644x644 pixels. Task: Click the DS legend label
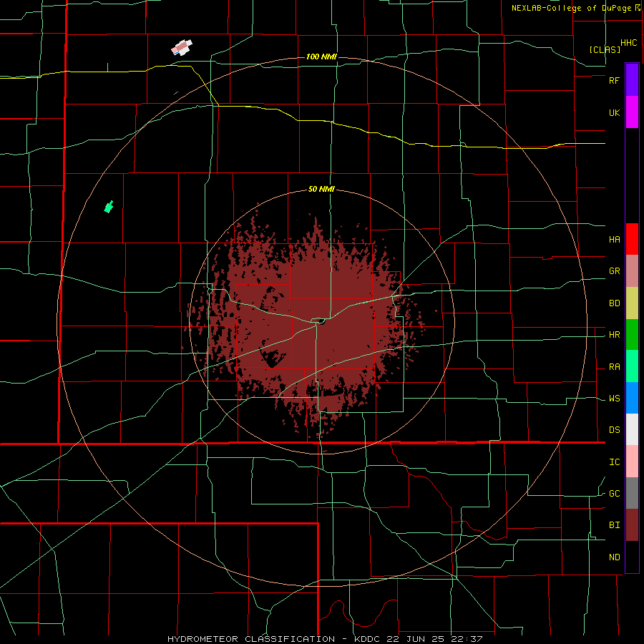[x=614, y=430]
